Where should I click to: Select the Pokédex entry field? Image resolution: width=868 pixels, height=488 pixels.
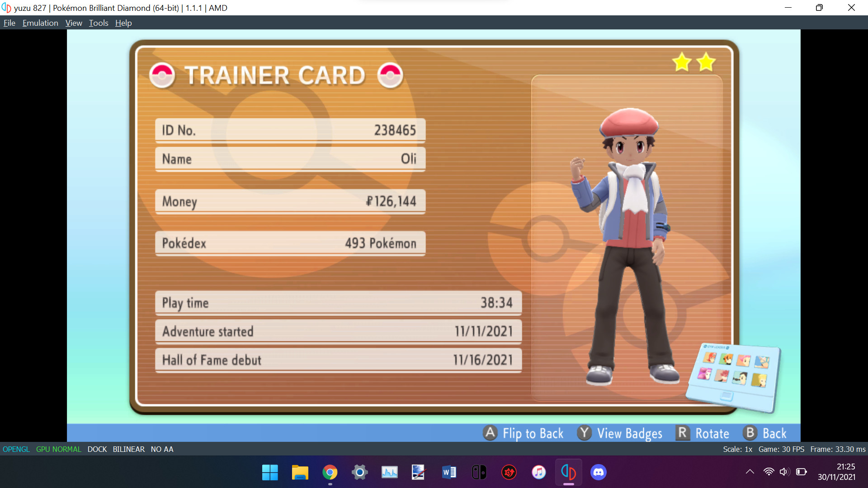click(289, 243)
